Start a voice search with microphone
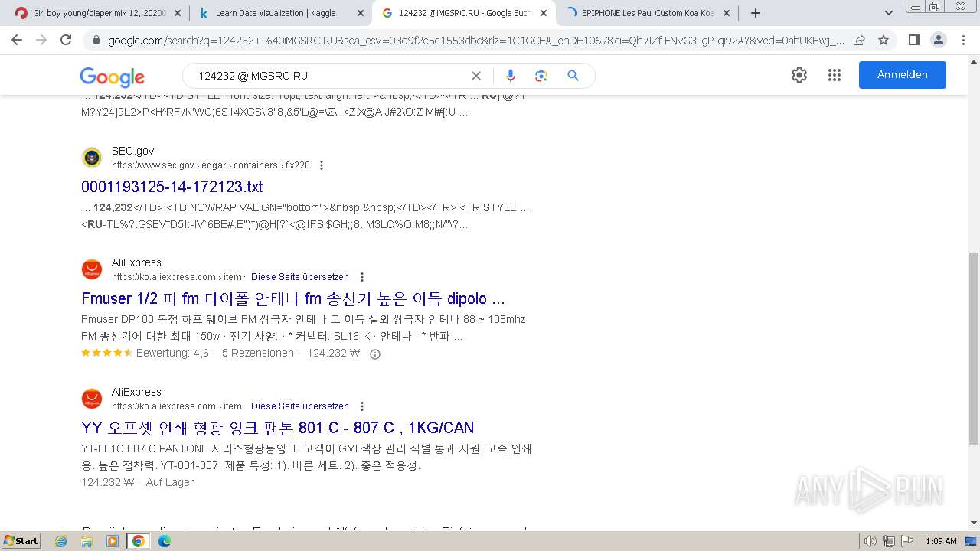This screenshot has width=980, height=551. click(511, 76)
